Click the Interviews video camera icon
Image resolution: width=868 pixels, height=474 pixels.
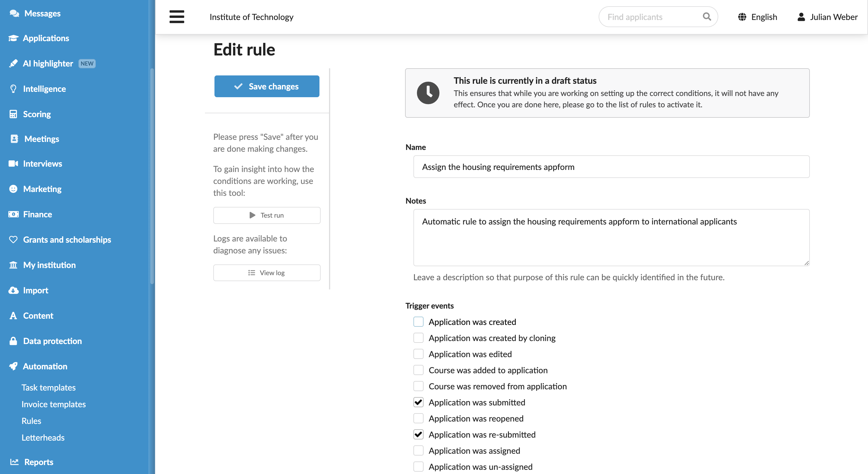point(13,164)
